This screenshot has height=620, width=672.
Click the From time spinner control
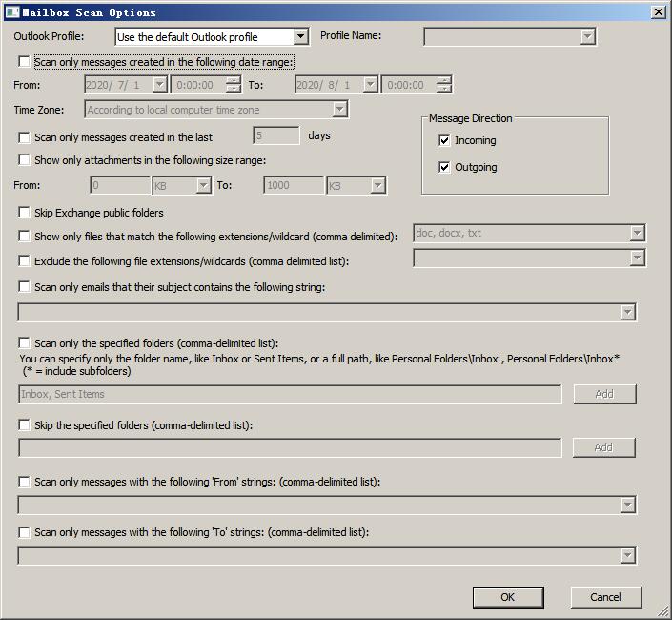234,85
